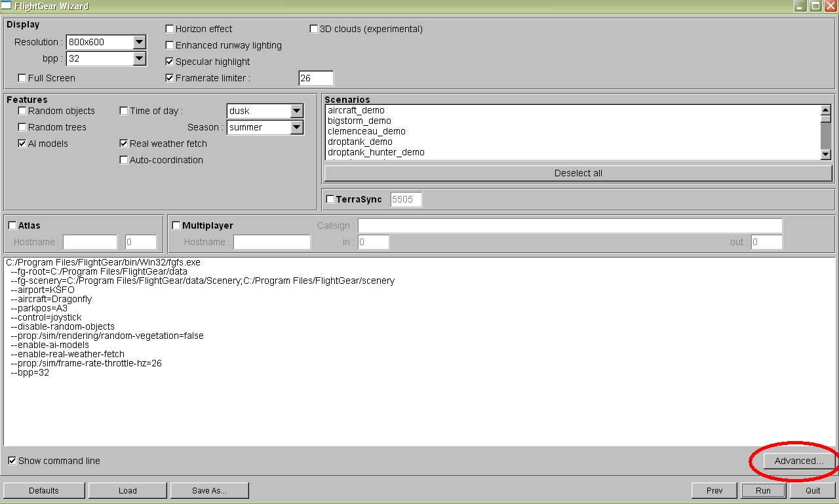Image resolution: width=839 pixels, height=504 pixels.
Task: Turn on Full Screen mode
Action: (22, 78)
